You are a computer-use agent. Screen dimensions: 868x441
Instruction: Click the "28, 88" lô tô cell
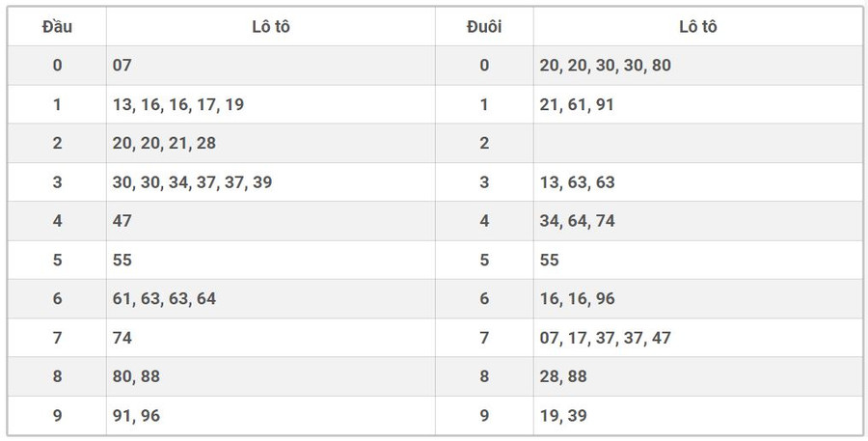point(563,376)
